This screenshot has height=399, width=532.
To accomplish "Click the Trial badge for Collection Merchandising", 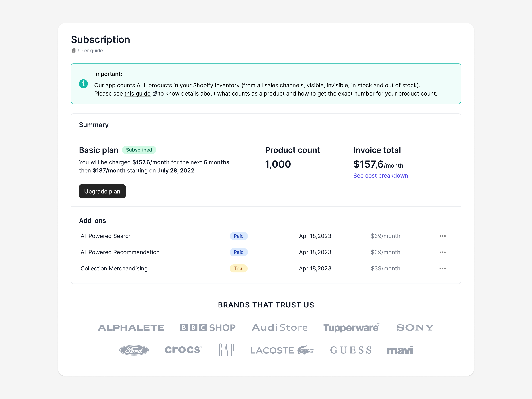I will 238,268.
